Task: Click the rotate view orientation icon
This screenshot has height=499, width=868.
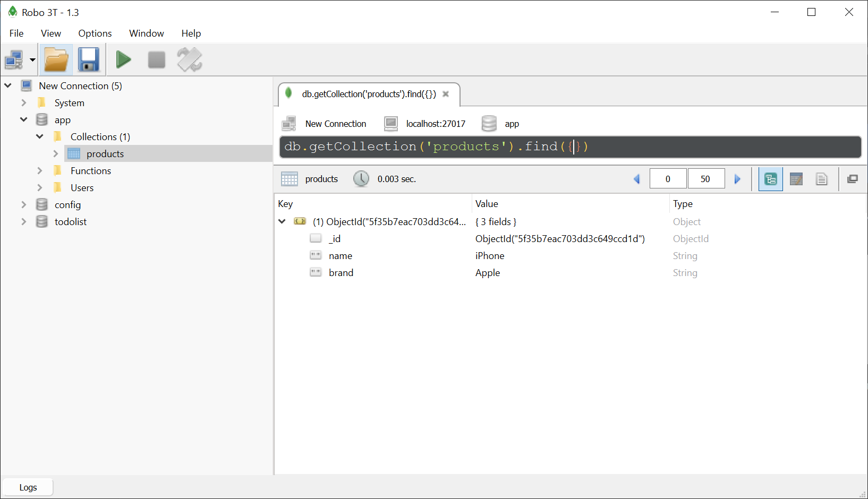Action: [190, 59]
